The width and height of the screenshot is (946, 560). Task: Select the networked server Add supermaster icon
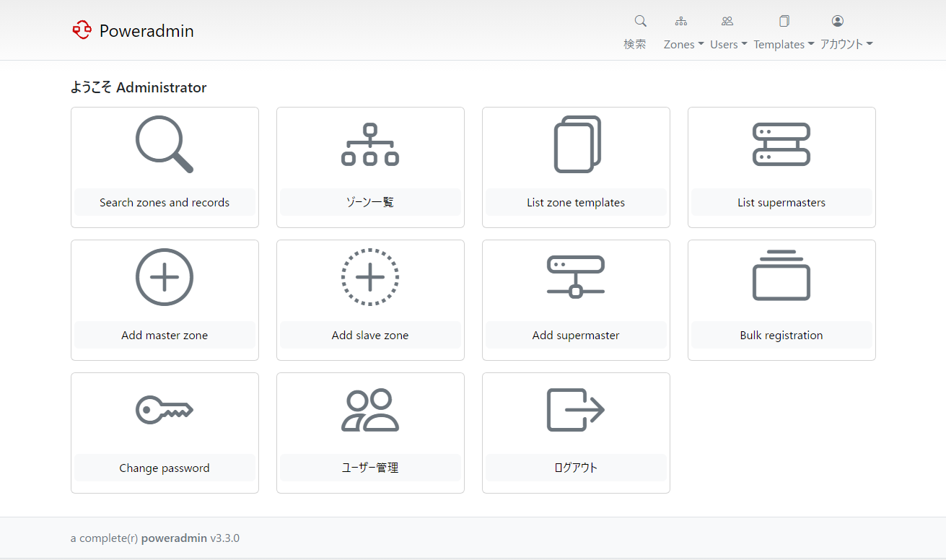[576, 277]
